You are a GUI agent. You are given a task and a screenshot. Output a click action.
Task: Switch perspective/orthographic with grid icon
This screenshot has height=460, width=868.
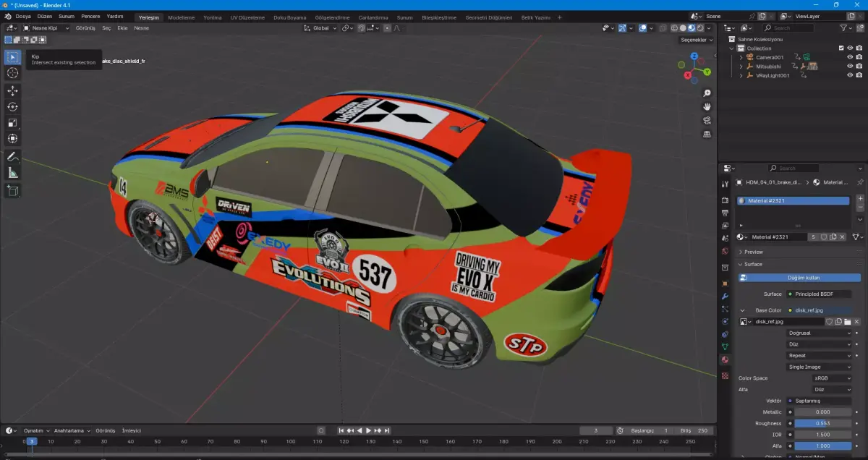click(707, 134)
